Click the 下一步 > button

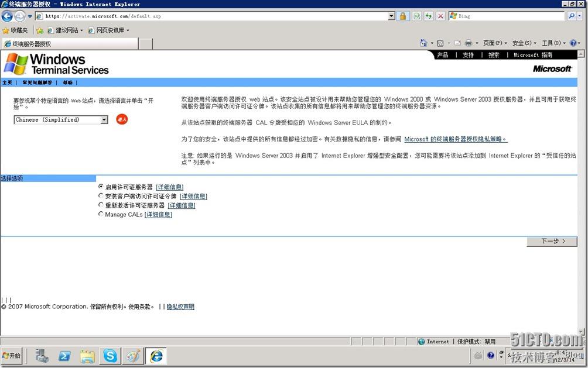click(552, 242)
